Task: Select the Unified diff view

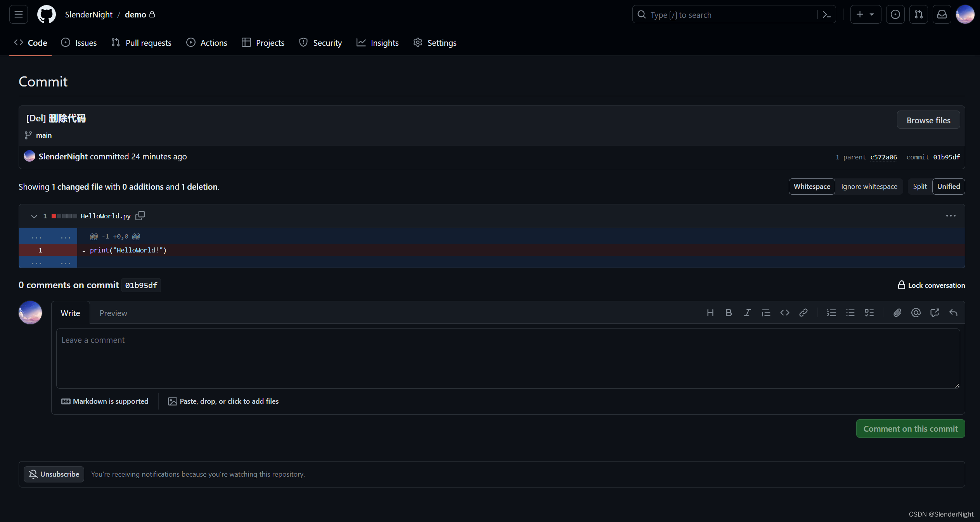Action: [x=948, y=187]
